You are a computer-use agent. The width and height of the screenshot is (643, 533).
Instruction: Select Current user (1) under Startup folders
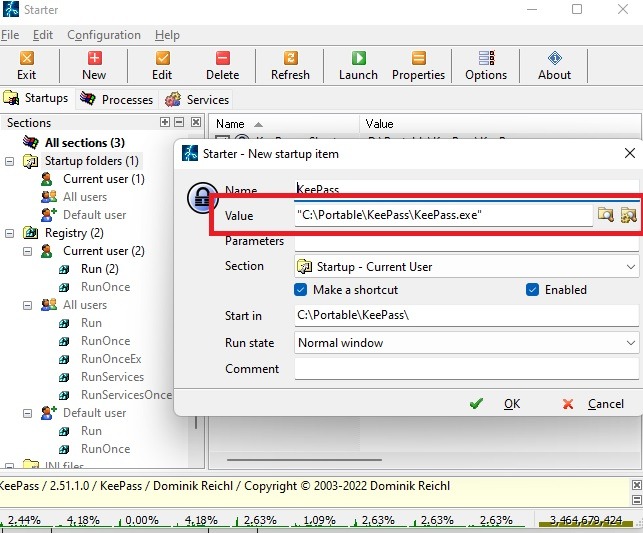(x=104, y=179)
